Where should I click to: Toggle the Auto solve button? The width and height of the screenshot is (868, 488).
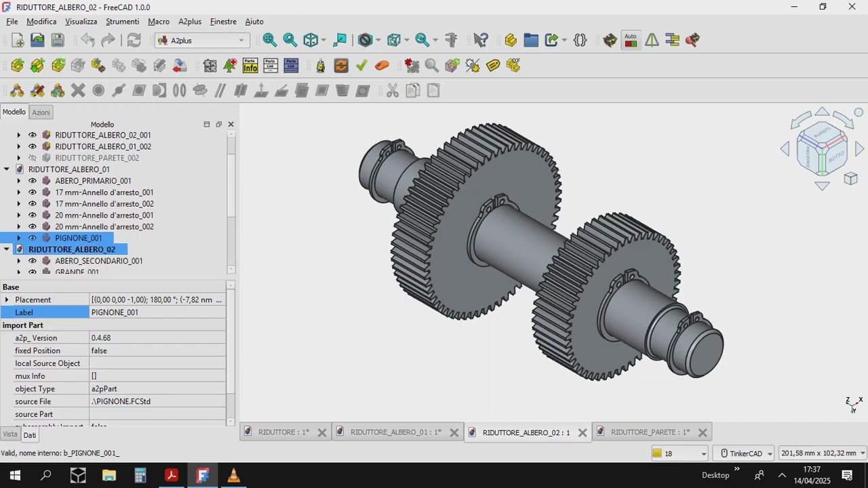click(x=631, y=40)
